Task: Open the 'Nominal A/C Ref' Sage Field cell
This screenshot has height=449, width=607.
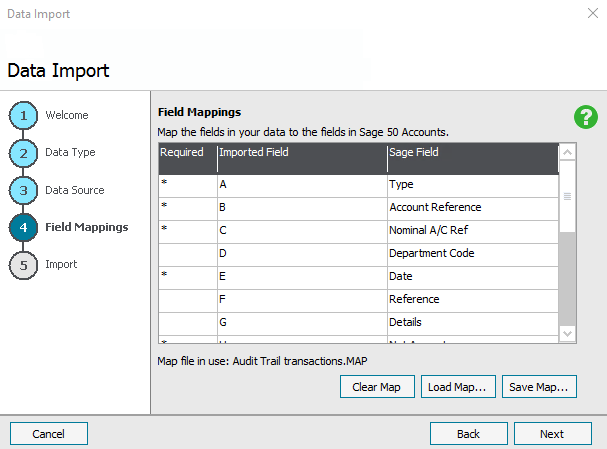Action: click(472, 231)
